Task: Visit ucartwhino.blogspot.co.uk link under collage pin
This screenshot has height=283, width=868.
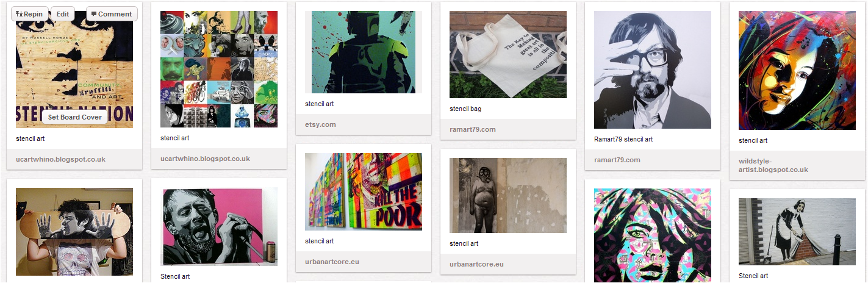Action: coord(205,159)
